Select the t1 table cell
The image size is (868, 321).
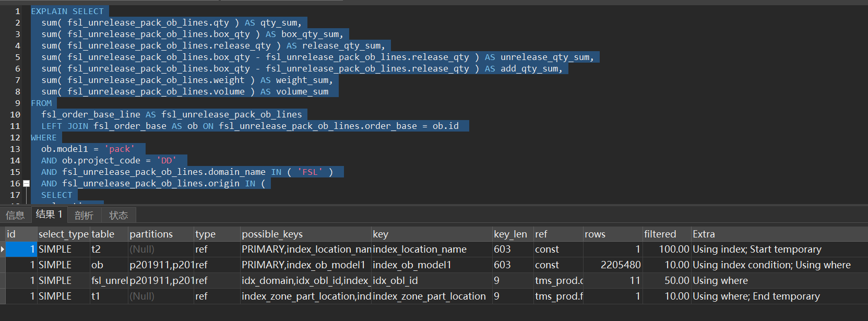109,296
